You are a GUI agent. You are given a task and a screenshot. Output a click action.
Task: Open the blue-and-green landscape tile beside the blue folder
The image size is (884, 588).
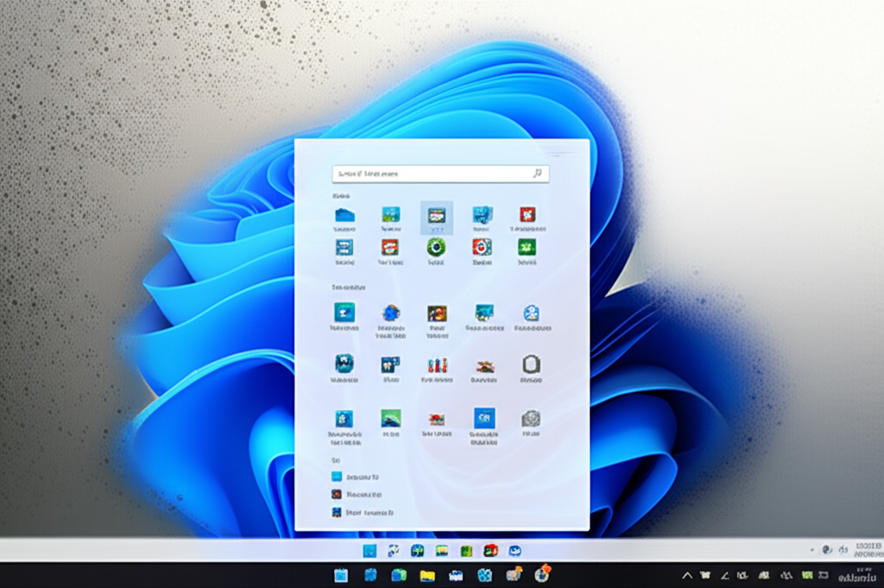(x=391, y=214)
